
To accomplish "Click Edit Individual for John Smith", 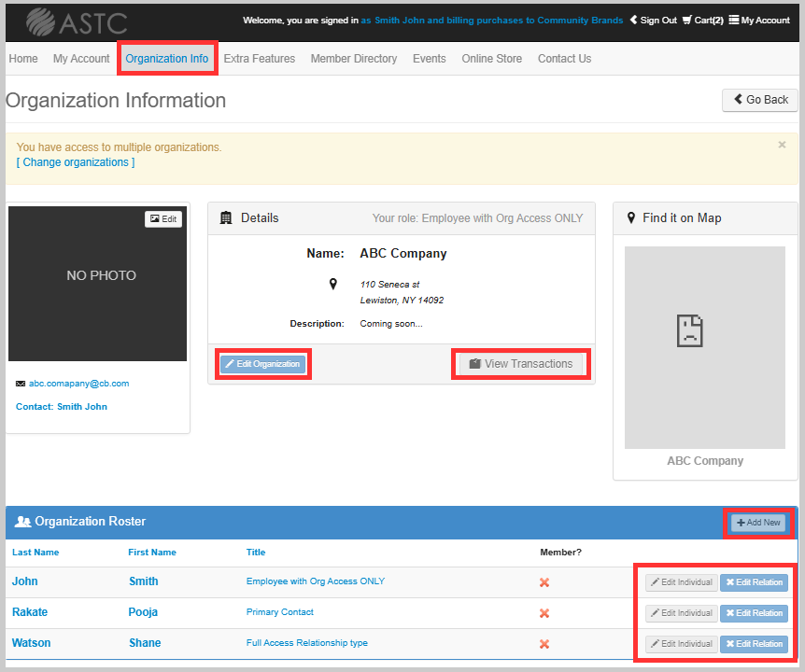I will click(x=682, y=582).
